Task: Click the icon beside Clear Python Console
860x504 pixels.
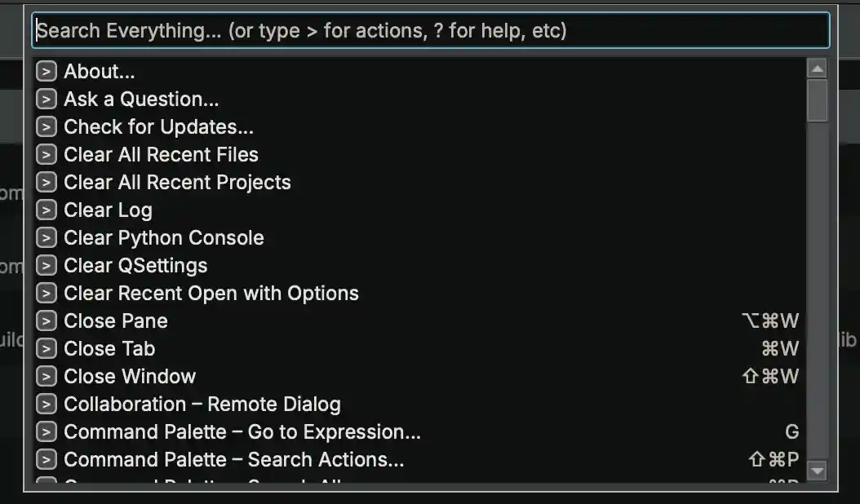Action: tap(47, 238)
